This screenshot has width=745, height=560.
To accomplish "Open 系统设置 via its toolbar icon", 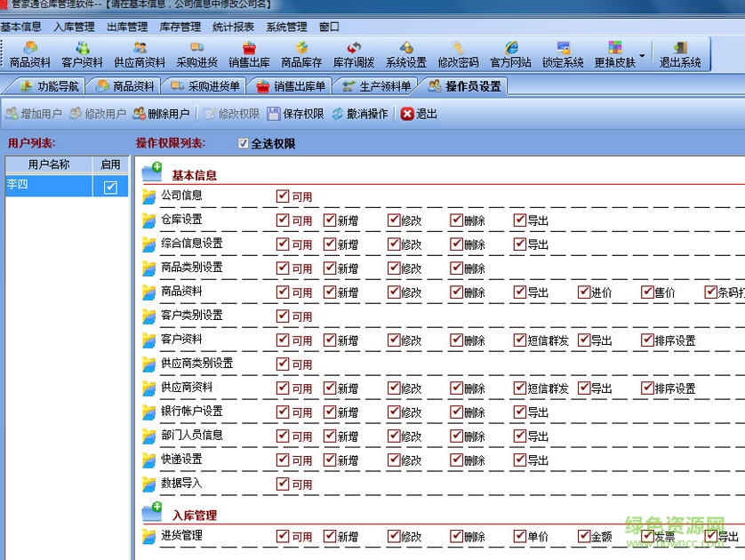I will [x=406, y=53].
